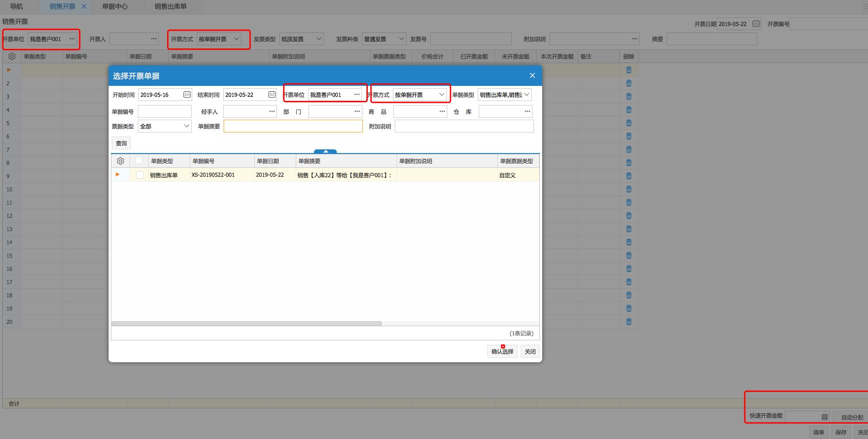Expand 发票种类 普通发票 dropdown
868x439 pixels.
click(x=402, y=39)
